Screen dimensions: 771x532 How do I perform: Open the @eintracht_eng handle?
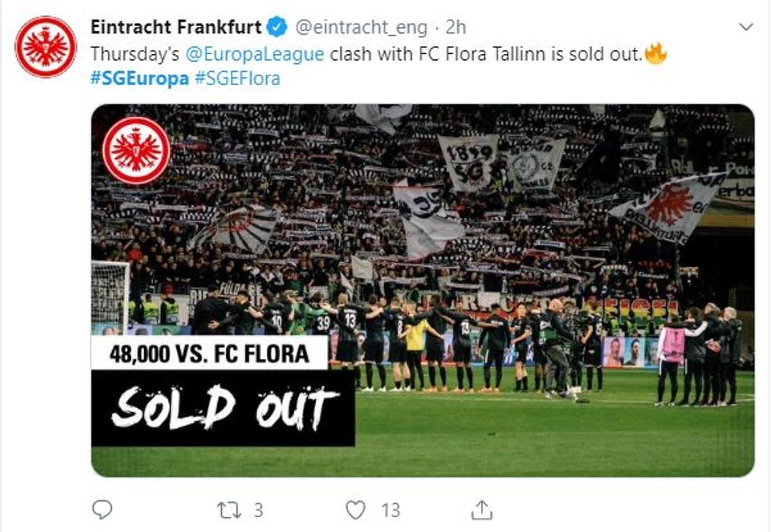pyautogui.click(x=361, y=27)
